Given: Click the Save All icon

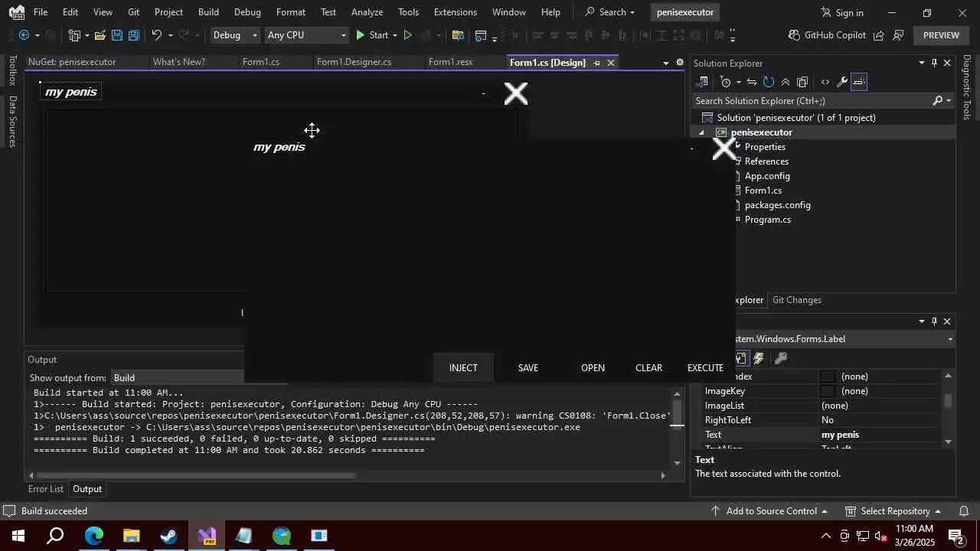Looking at the screenshot, I should (133, 35).
